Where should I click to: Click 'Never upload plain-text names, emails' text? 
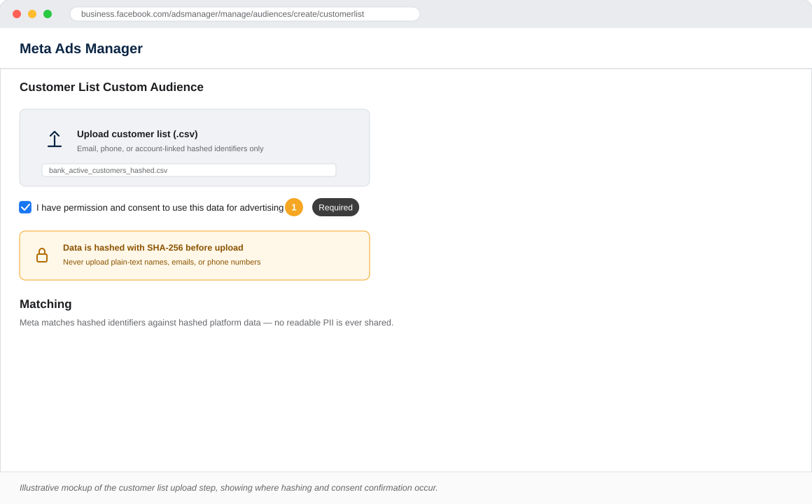(162, 262)
